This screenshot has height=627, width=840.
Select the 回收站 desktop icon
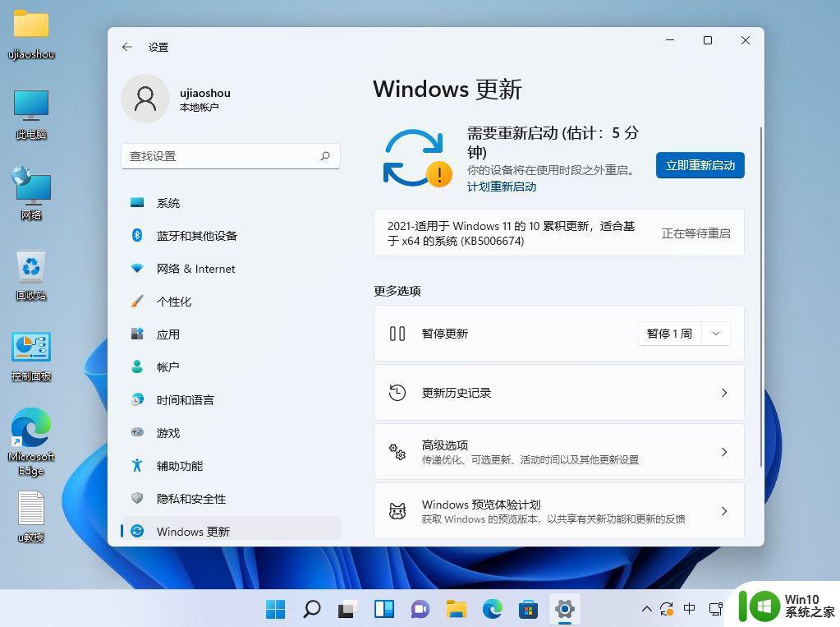[31, 274]
